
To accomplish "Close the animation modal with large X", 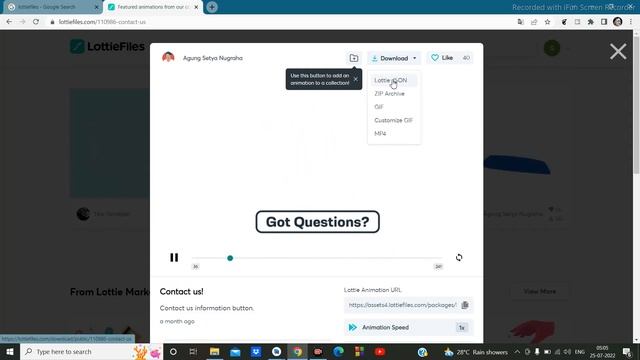I will 618,52.
